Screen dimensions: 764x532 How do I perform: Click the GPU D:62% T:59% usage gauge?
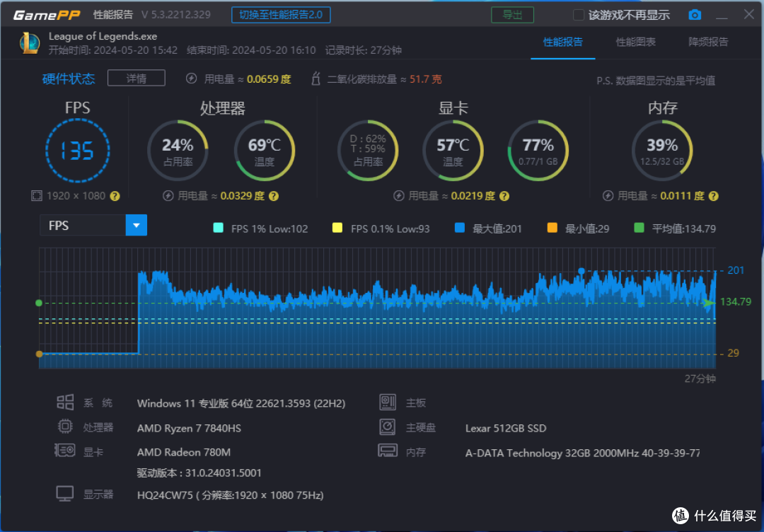[x=368, y=151]
